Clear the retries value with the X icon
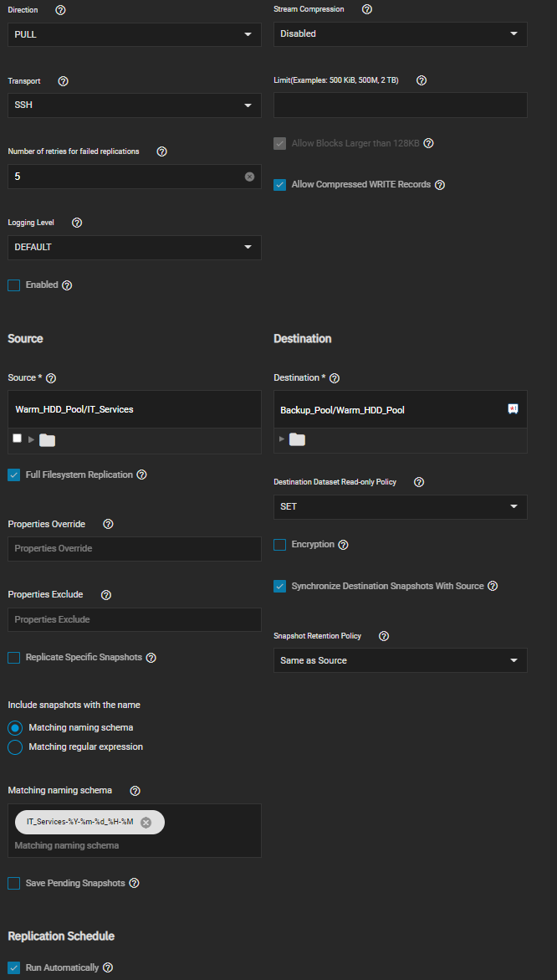This screenshot has height=980, width=557. [x=250, y=177]
